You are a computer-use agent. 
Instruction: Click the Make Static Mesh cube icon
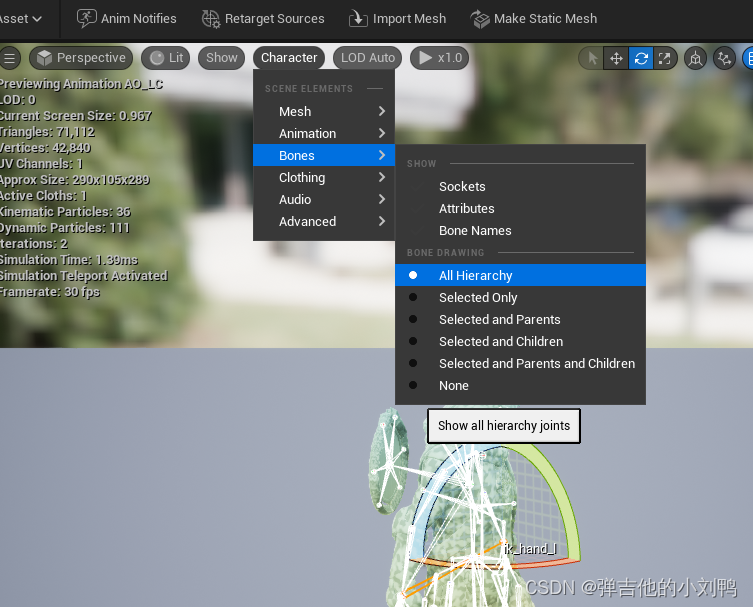tap(480, 19)
